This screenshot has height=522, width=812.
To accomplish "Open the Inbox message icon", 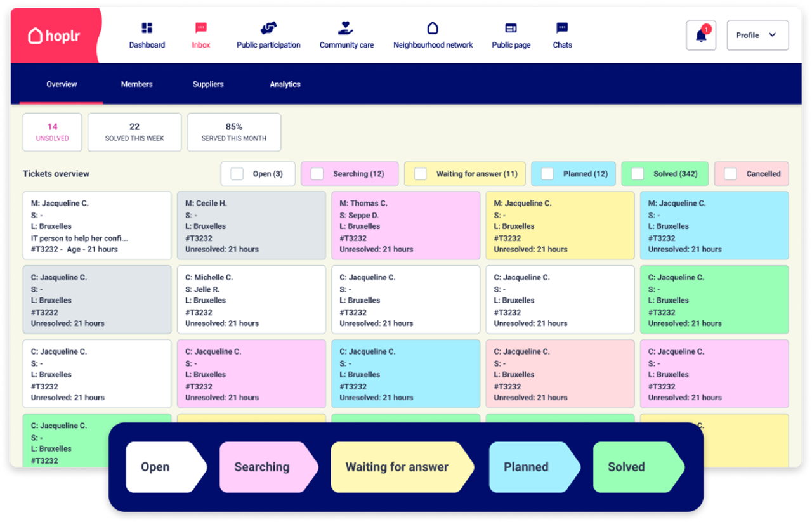I will pyautogui.click(x=201, y=28).
